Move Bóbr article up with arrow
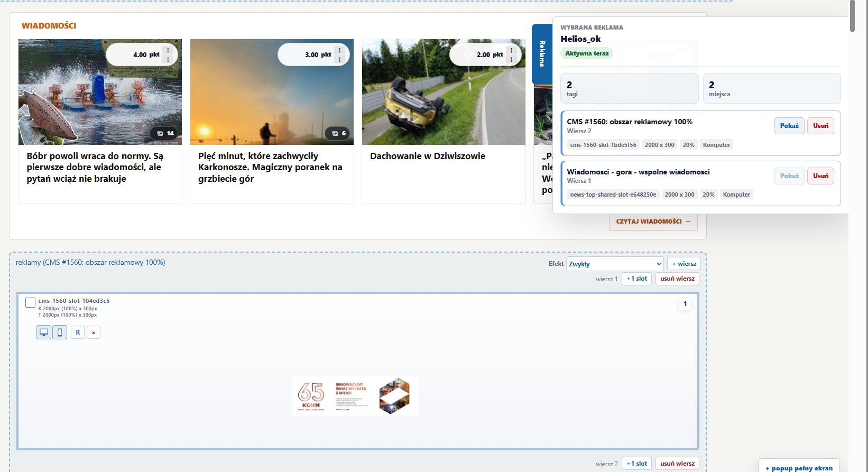This screenshot has height=472, width=868. pos(168,51)
